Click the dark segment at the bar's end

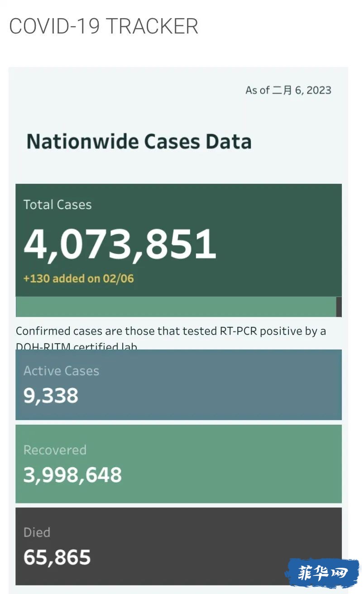coord(339,307)
